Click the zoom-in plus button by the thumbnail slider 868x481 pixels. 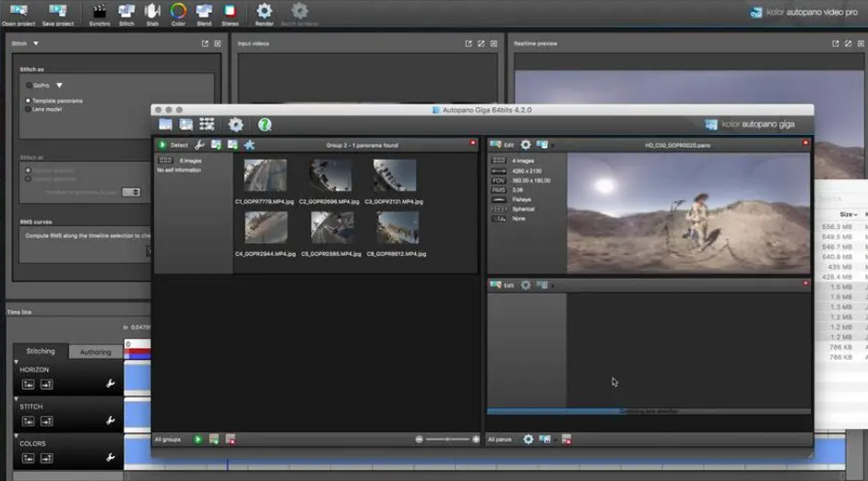(x=476, y=439)
